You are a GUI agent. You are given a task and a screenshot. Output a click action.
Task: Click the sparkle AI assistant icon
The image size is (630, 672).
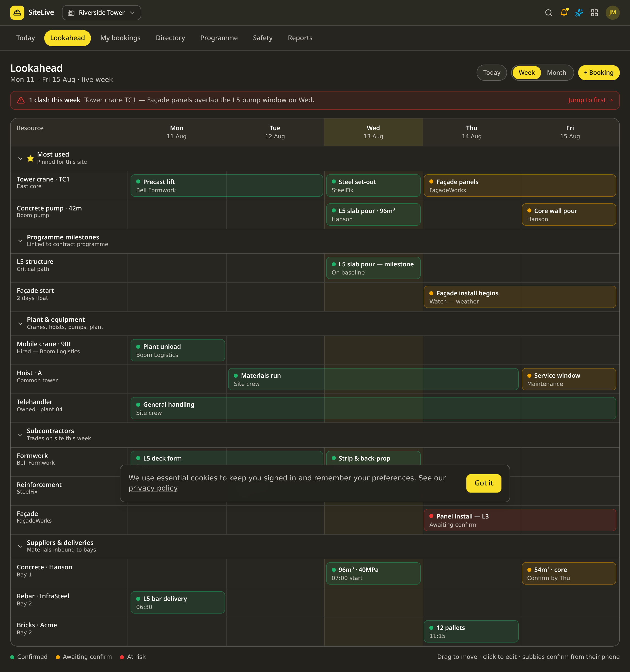pyautogui.click(x=579, y=12)
